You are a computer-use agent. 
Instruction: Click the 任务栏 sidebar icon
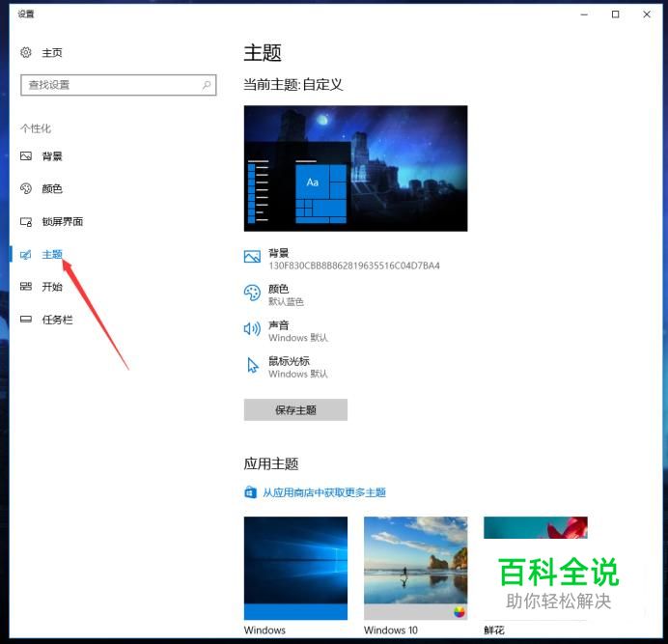(26, 319)
